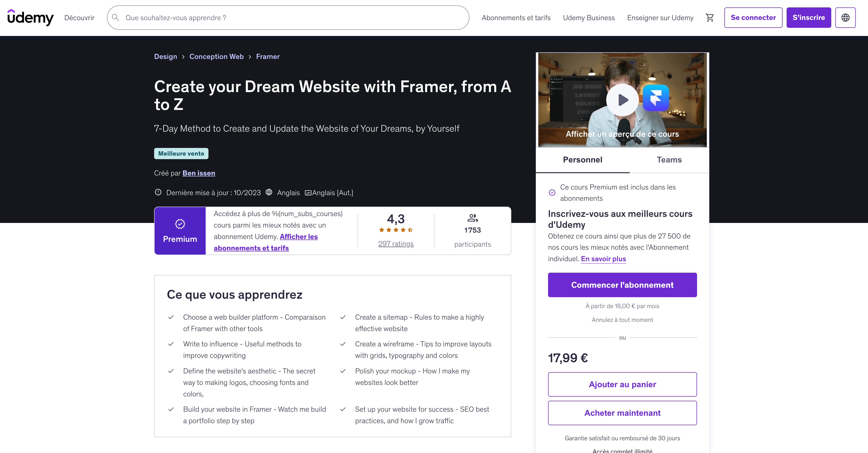Image resolution: width=868 pixels, height=453 pixels.
Task: Play the course preview video
Action: pyautogui.click(x=622, y=100)
